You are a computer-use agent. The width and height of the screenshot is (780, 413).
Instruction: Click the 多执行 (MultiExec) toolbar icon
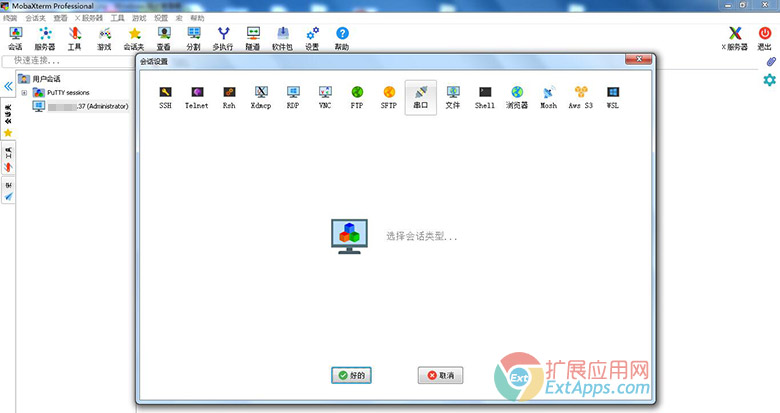coord(223,39)
